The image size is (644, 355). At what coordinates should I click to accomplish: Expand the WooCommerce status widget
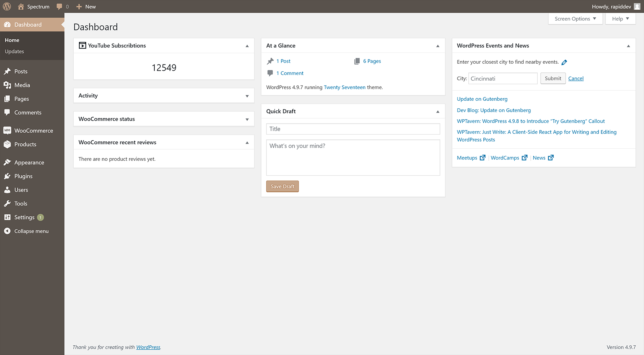(x=247, y=119)
